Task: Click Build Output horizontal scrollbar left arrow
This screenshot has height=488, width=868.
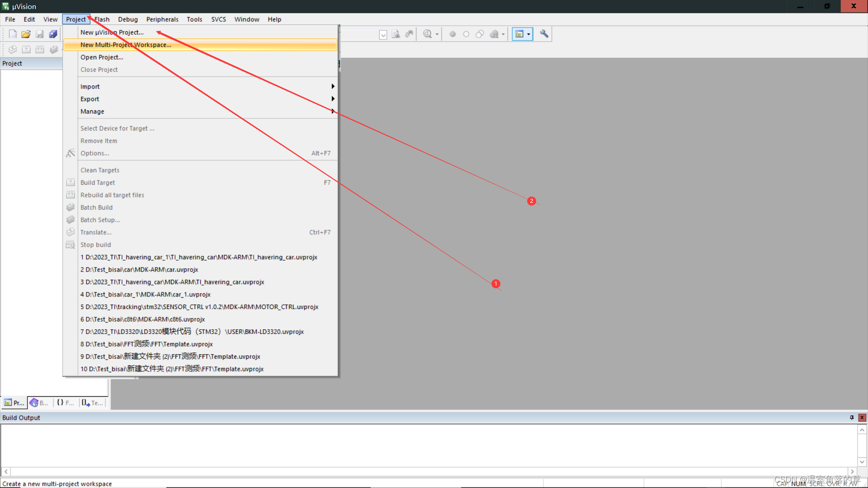Action: pos(6,472)
